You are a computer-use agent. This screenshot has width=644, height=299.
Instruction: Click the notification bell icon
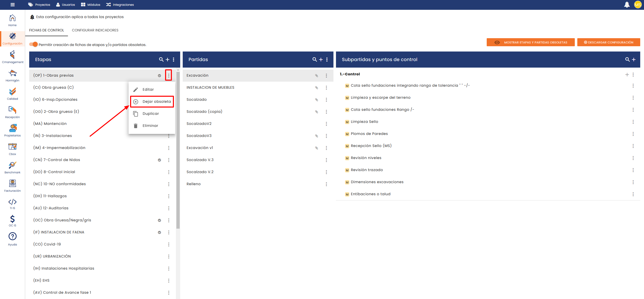pos(627,5)
